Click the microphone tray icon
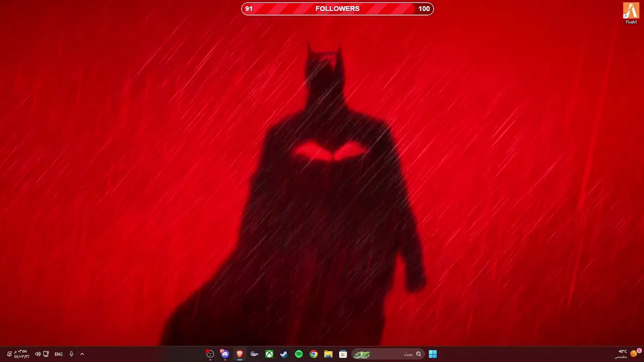 pyautogui.click(x=71, y=354)
